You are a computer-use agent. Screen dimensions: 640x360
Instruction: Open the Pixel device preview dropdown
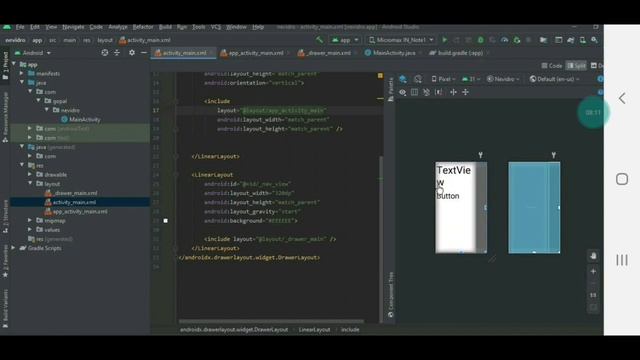point(443,79)
